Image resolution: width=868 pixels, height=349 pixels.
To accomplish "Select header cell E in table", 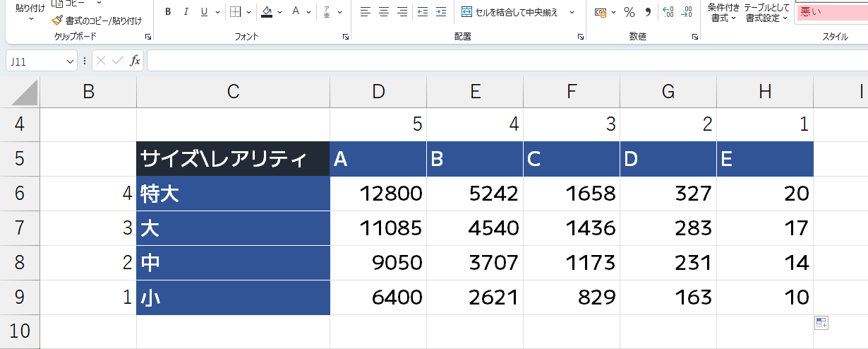I will point(765,159).
